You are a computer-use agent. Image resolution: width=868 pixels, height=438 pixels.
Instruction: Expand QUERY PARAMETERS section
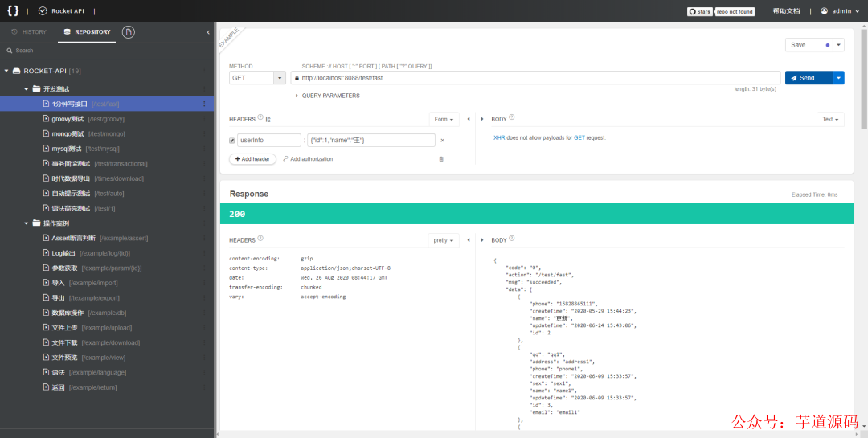[x=327, y=96]
